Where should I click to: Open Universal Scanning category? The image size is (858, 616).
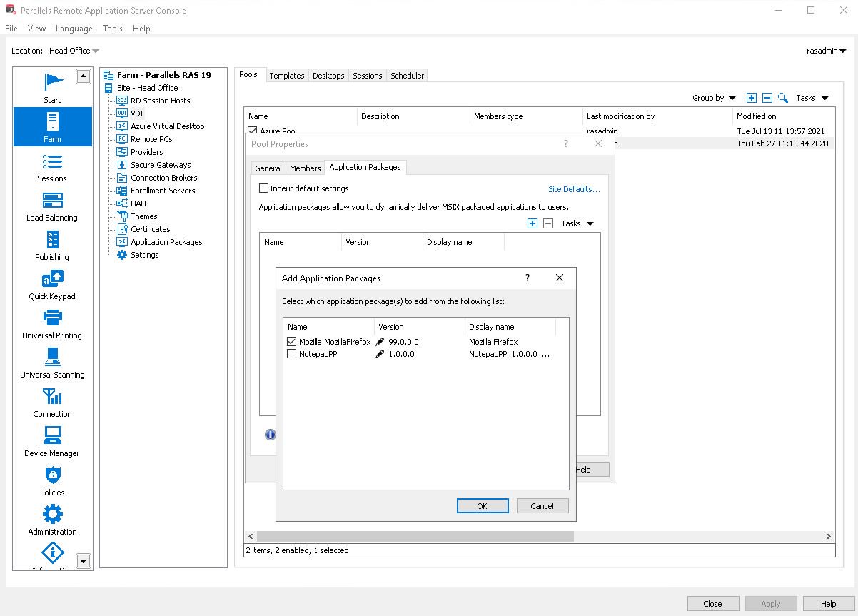pos(52,363)
